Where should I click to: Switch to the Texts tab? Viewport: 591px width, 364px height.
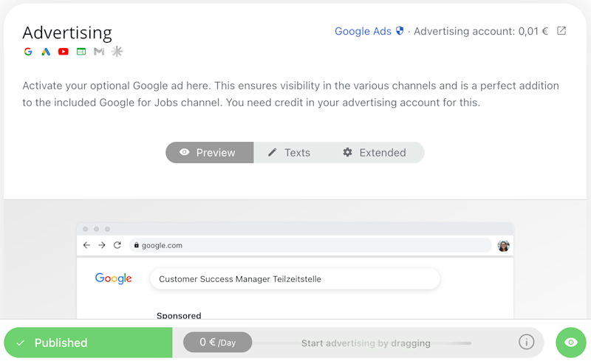pos(289,153)
